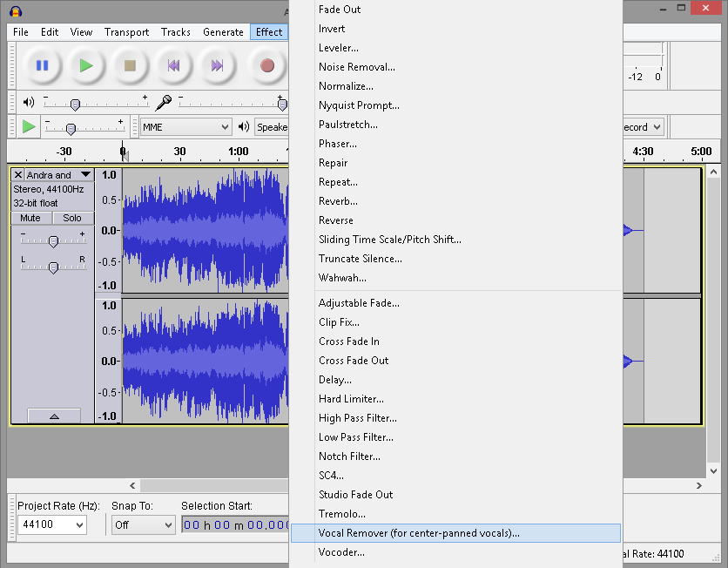
Task: Close the Andra track with X
Action: click(x=18, y=175)
